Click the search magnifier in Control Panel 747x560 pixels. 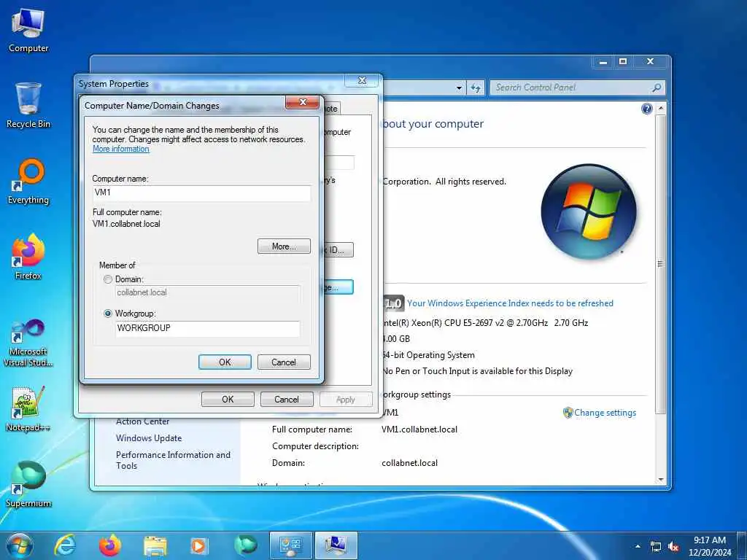pyautogui.click(x=657, y=87)
